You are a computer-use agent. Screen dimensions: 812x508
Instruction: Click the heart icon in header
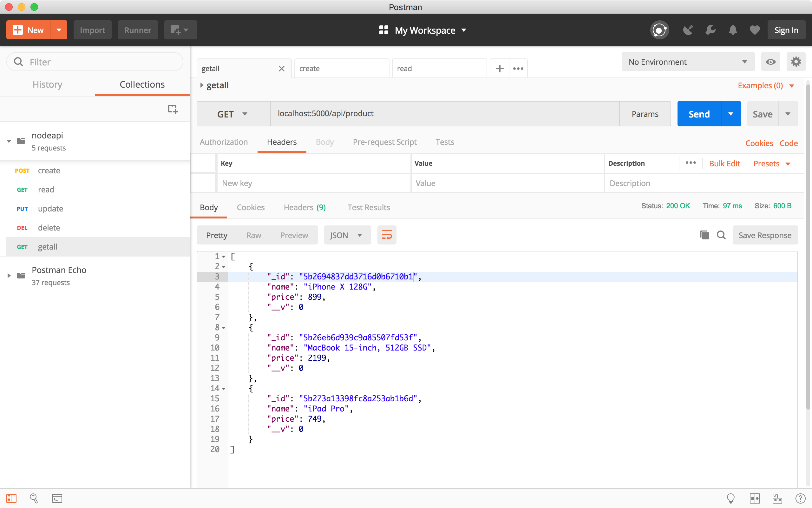click(755, 30)
